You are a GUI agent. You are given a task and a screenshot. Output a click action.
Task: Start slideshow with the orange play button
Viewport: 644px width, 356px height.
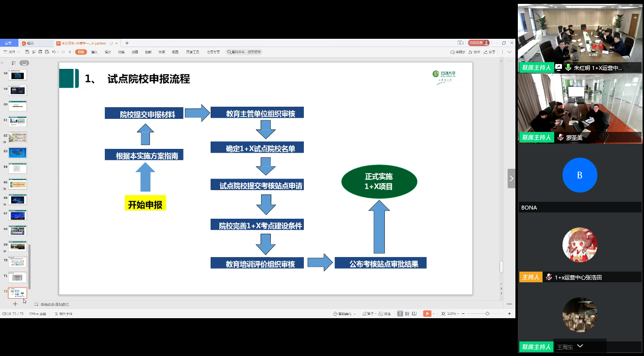pyautogui.click(x=427, y=314)
